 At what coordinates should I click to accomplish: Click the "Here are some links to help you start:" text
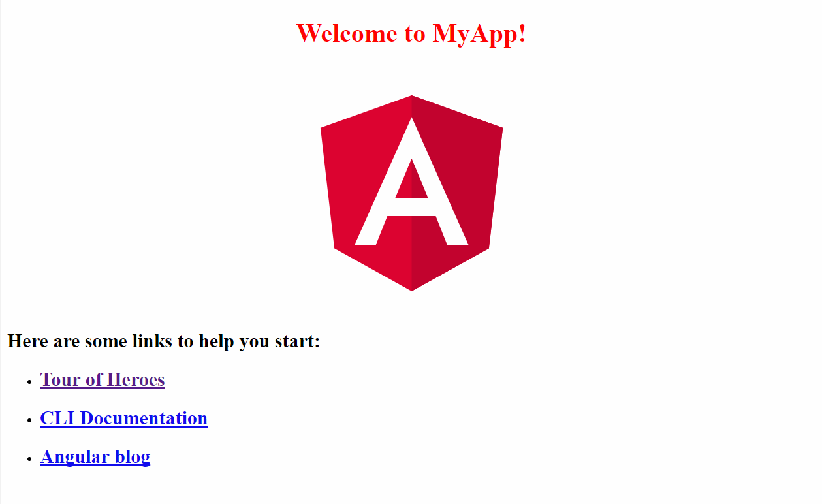point(164,341)
